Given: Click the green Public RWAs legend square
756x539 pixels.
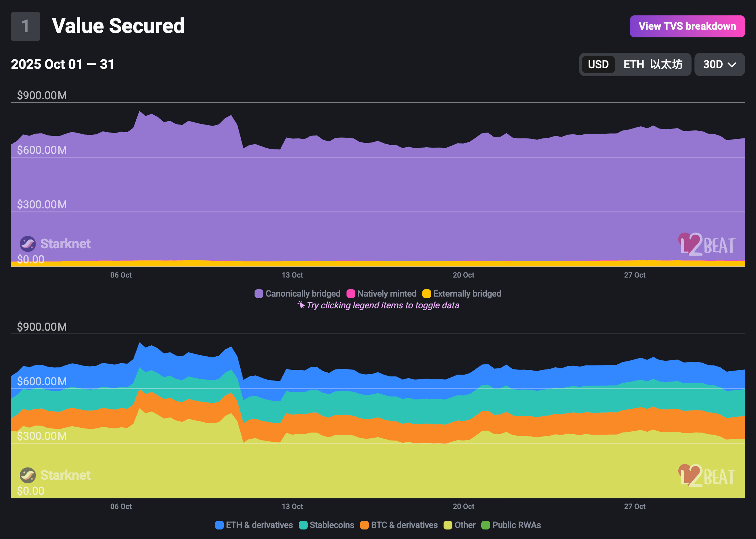Looking at the screenshot, I should click(x=486, y=525).
